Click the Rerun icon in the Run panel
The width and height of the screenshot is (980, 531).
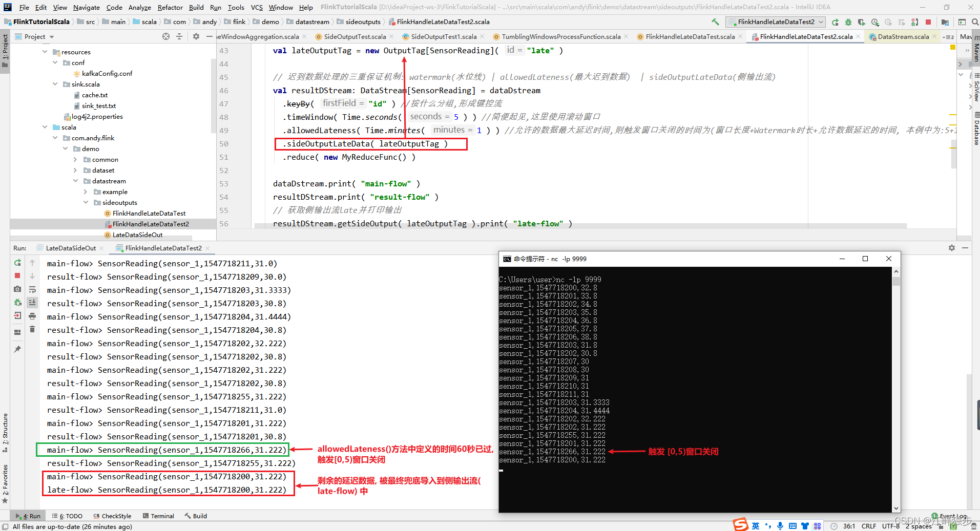point(17,263)
